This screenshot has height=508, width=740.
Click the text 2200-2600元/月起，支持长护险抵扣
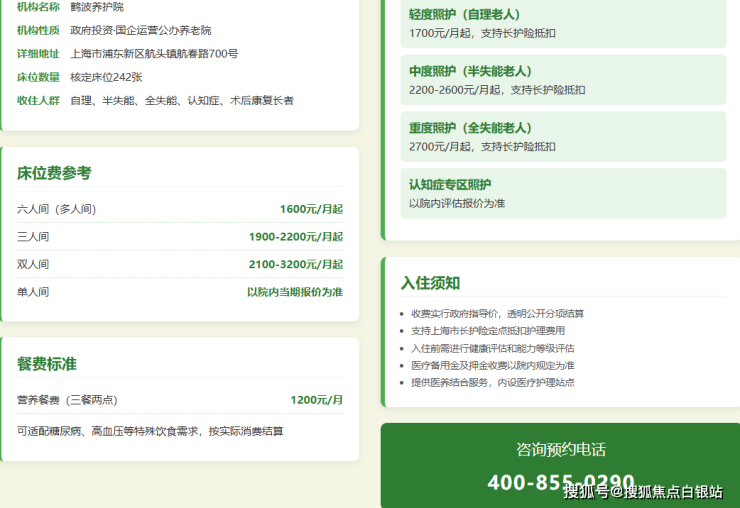(497, 90)
